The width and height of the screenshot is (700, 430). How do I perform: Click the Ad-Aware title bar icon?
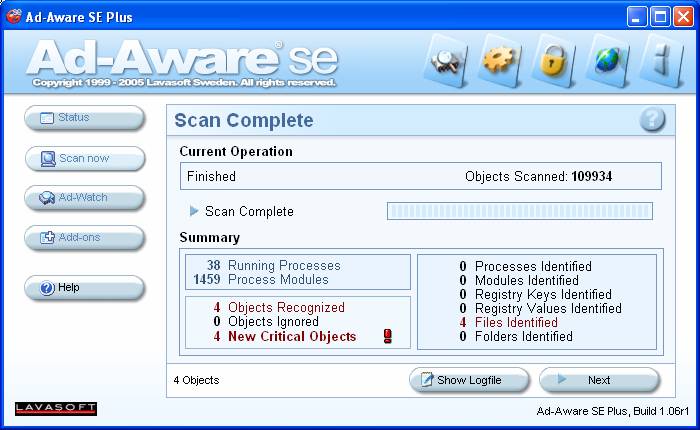(14, 17)
